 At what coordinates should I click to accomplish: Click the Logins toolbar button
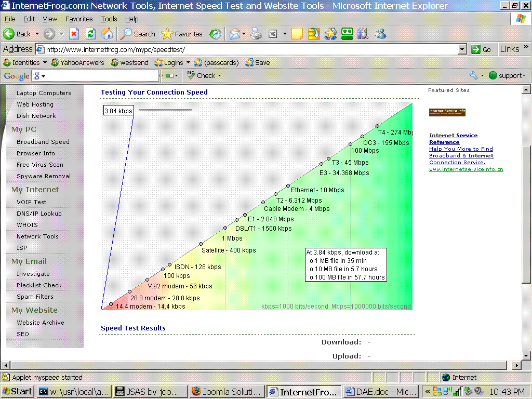coord(169,62)
